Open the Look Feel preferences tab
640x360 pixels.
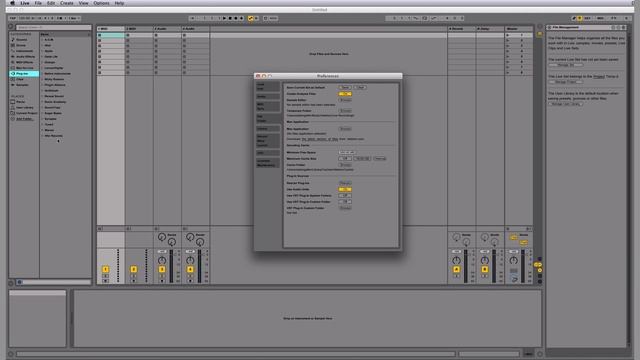[268, 87]
